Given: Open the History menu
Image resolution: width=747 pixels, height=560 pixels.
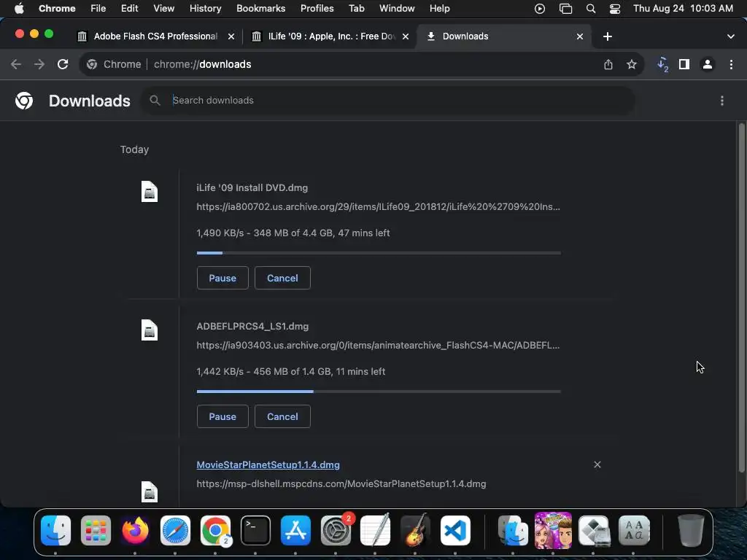Looking at the screenshot, I should pyautogui.click(x=205, y=9).
